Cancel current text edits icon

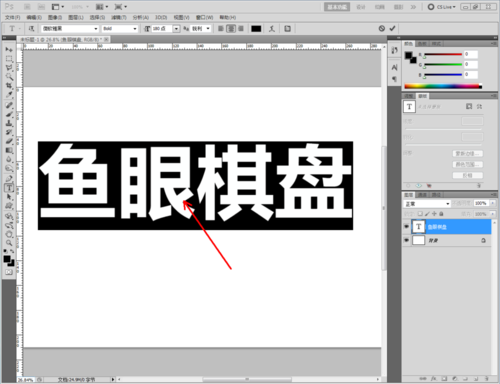pos(382,28)
